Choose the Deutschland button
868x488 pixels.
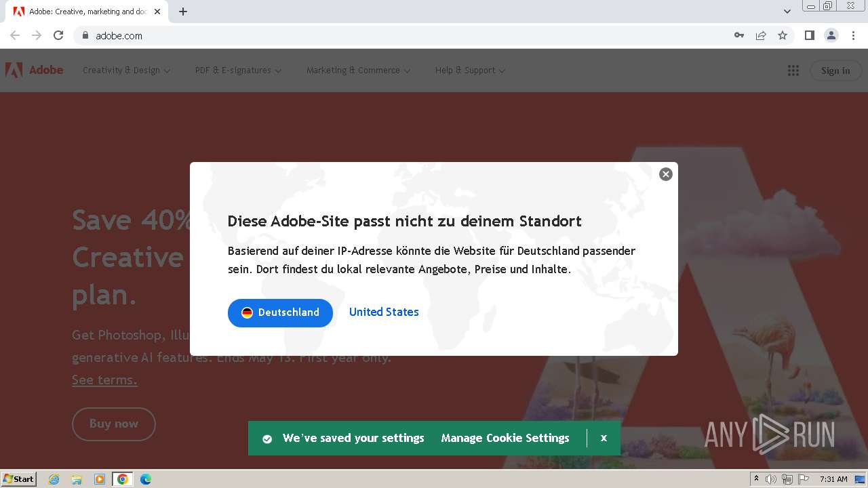point(280,312)
